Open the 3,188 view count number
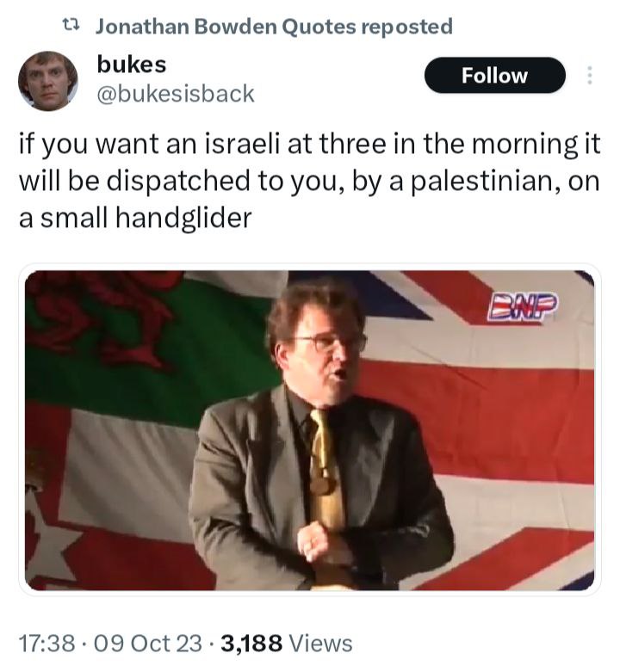This screenshot has height=672, width=620. click(251, 643)
